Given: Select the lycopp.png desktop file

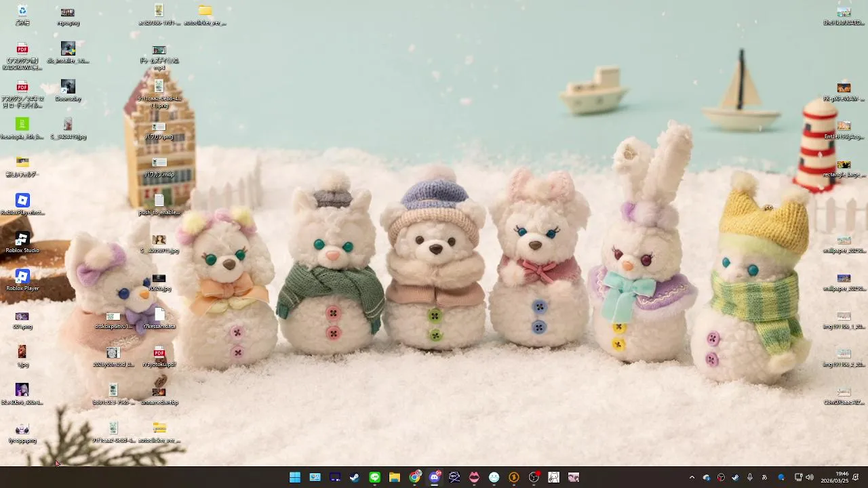Looking at the screenshot, I should tap(22, 433).
